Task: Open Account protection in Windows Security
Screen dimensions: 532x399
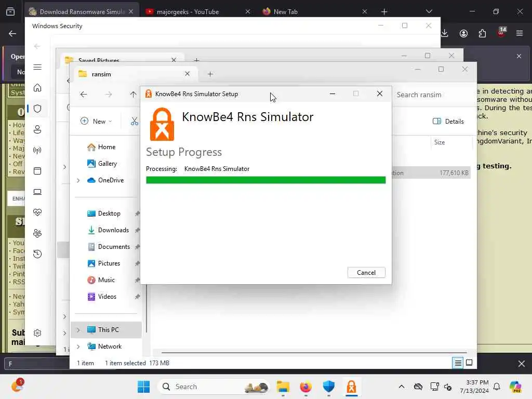Action: pyautogui.click(x=37, y=129)
